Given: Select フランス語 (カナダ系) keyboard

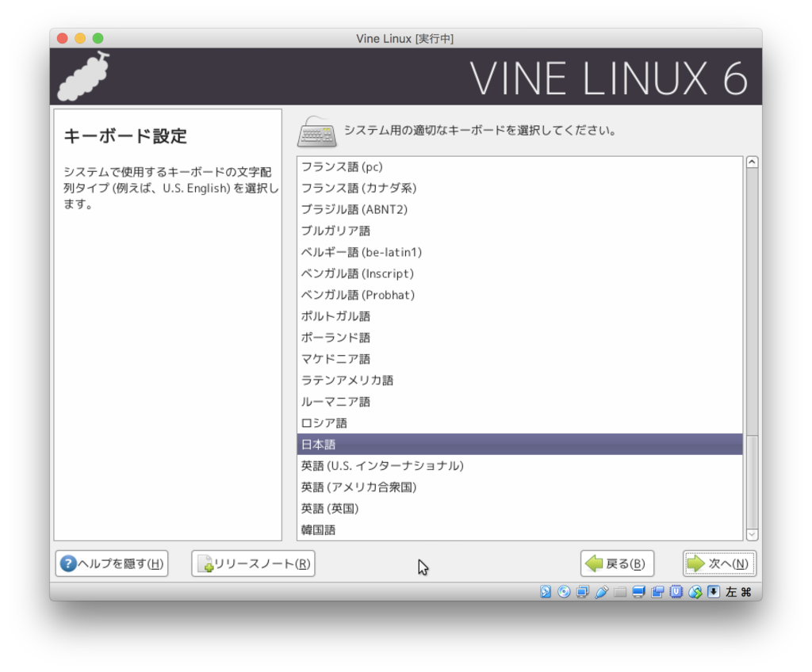Looking at the screenshot, I should (x=520, y=188).
